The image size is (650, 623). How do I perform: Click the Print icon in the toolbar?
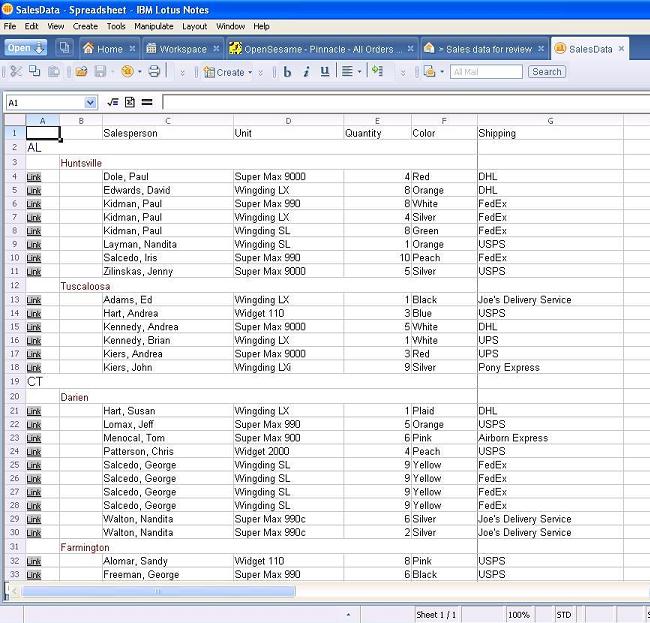coord(154,72)
